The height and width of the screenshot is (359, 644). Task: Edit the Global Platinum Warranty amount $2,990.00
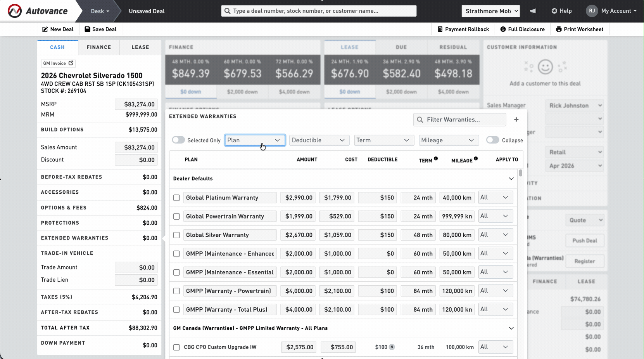click(x=298, y=198)
